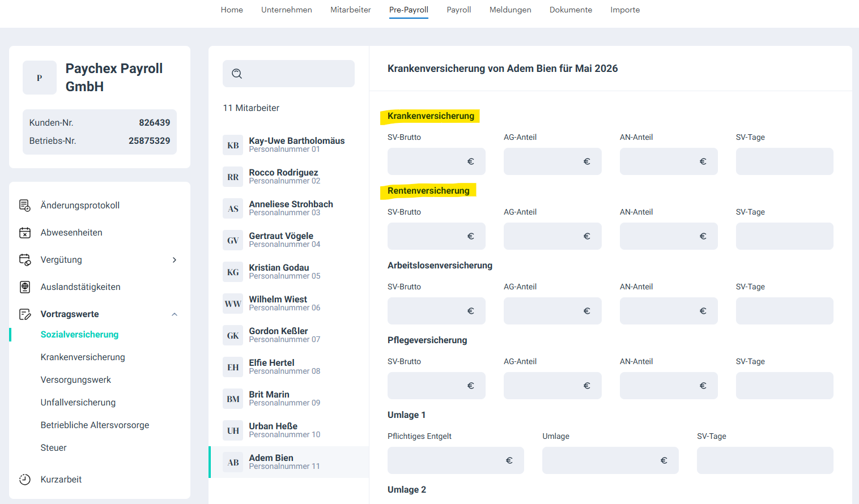The width and height of the screenshot is (859, 504).
Task: Click the company avatar letter P
Action: (40, 78)
